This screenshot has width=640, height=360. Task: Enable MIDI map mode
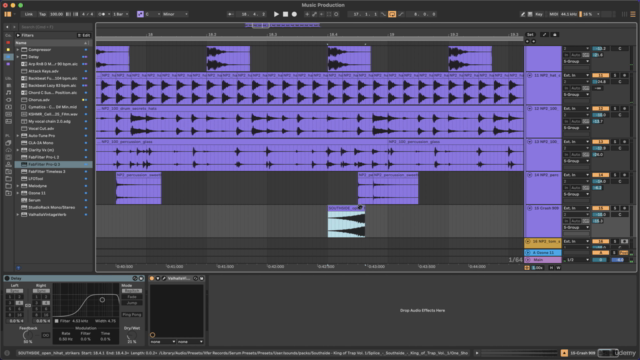click(x=553, y=14)
